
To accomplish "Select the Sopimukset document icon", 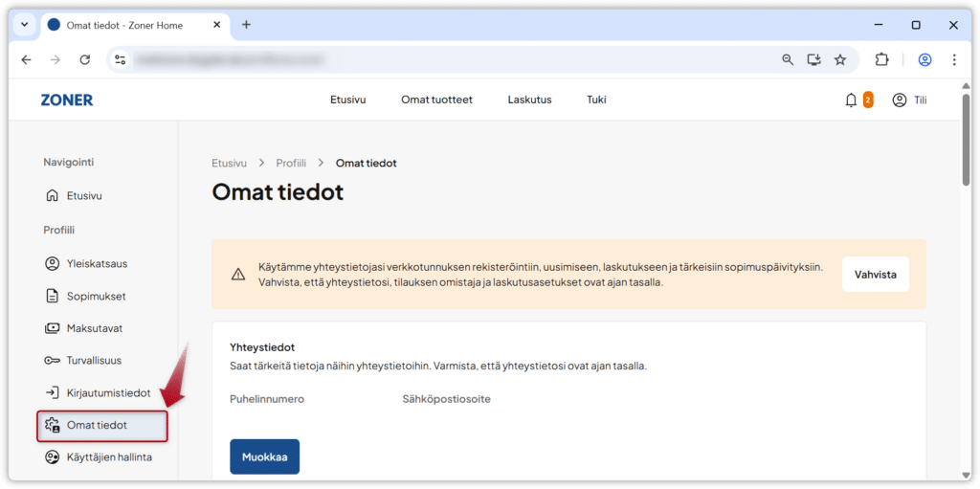I will coord(53,296).
